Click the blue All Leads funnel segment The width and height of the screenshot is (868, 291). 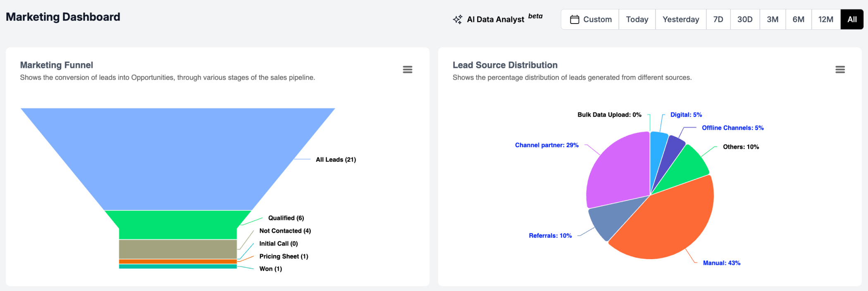coord(178,159)
